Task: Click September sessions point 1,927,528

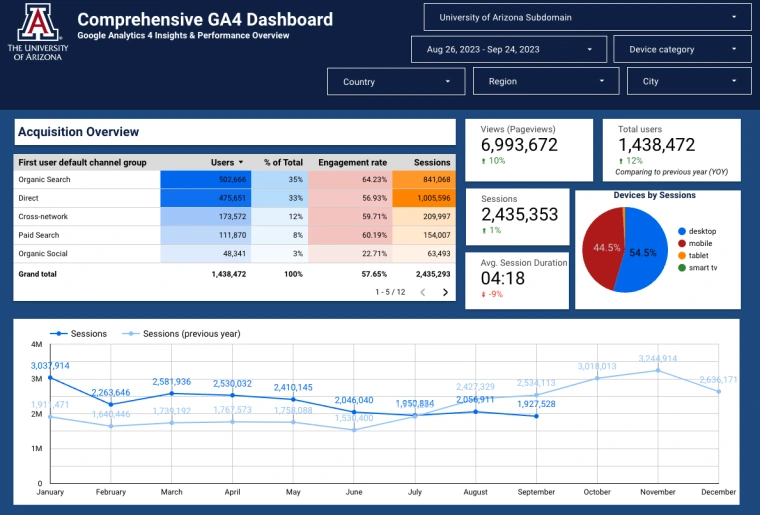Action: (x=536, y=416)
